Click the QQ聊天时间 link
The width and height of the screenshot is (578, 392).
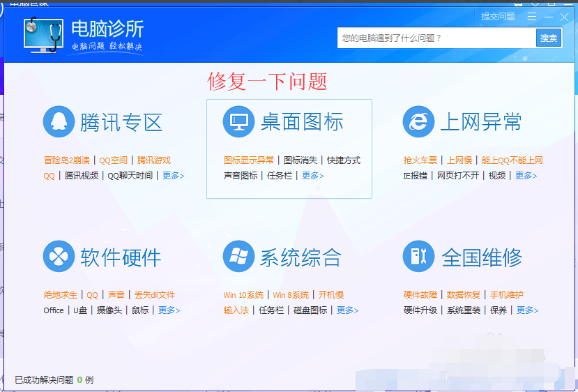pyautogui.click(x=130, y=176)
